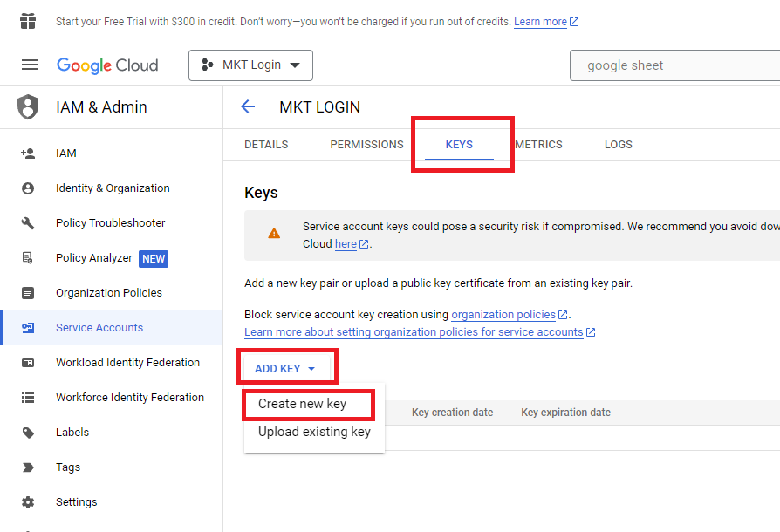Click the MKT LOGIN page title
This screenshot has width=780, height=532.
tap(320, 107)
